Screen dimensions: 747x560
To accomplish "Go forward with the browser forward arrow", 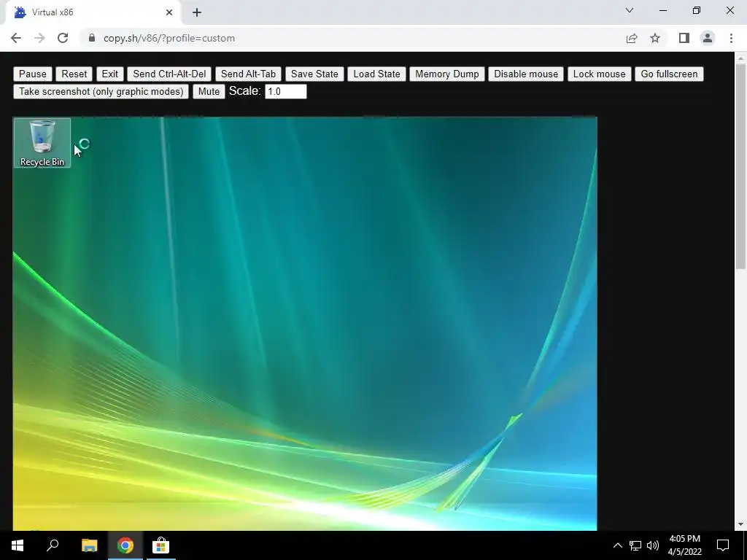I will (x=39, y=38).
